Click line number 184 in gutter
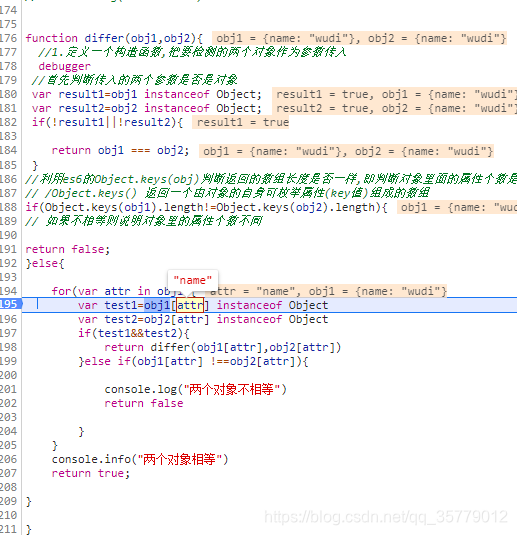Screen dimensions: 517x535 click(x=9, y=150)
